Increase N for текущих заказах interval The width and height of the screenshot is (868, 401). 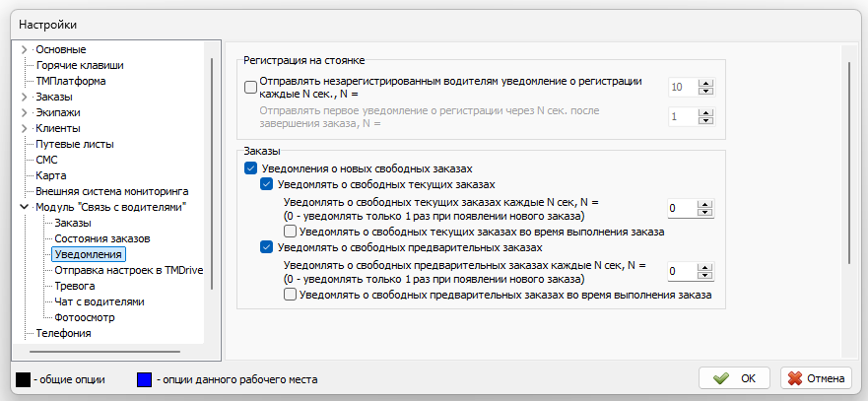click(704, 205)
